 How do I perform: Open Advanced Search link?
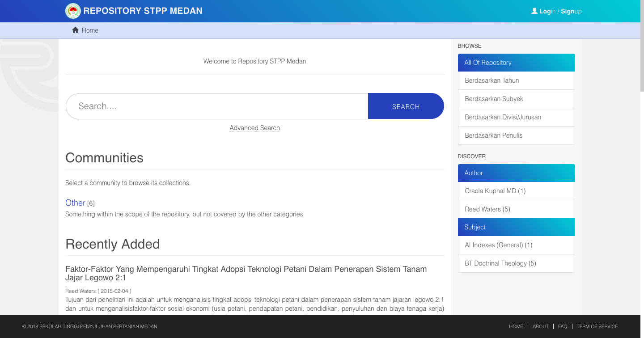(255, 128)
